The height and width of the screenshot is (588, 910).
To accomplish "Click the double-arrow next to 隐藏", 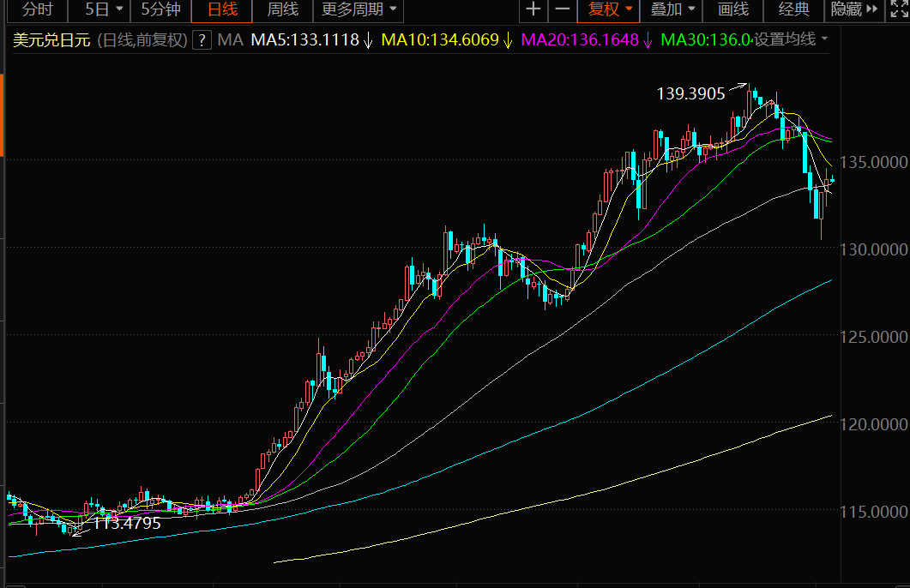I will pyautogui.click(x=872, y=10).
